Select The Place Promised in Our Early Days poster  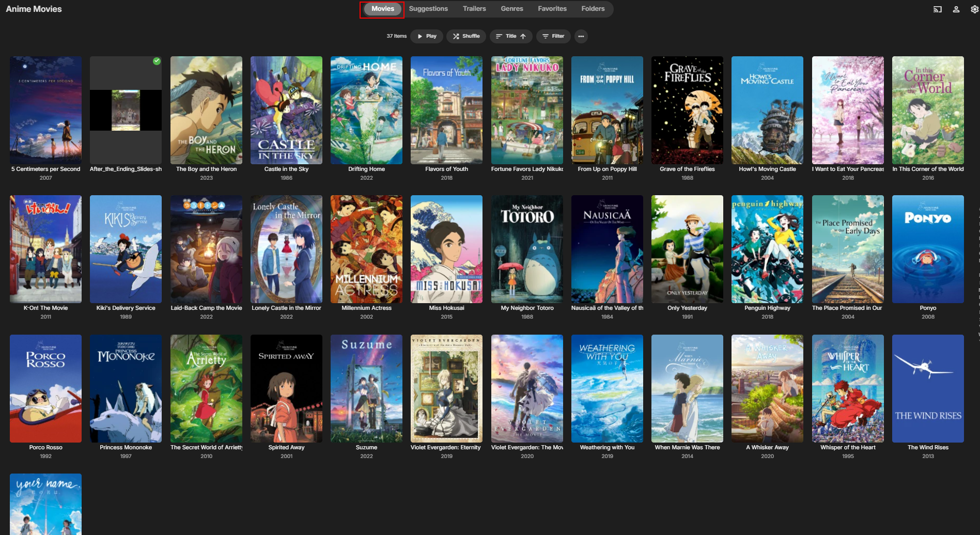coord(848,249)
